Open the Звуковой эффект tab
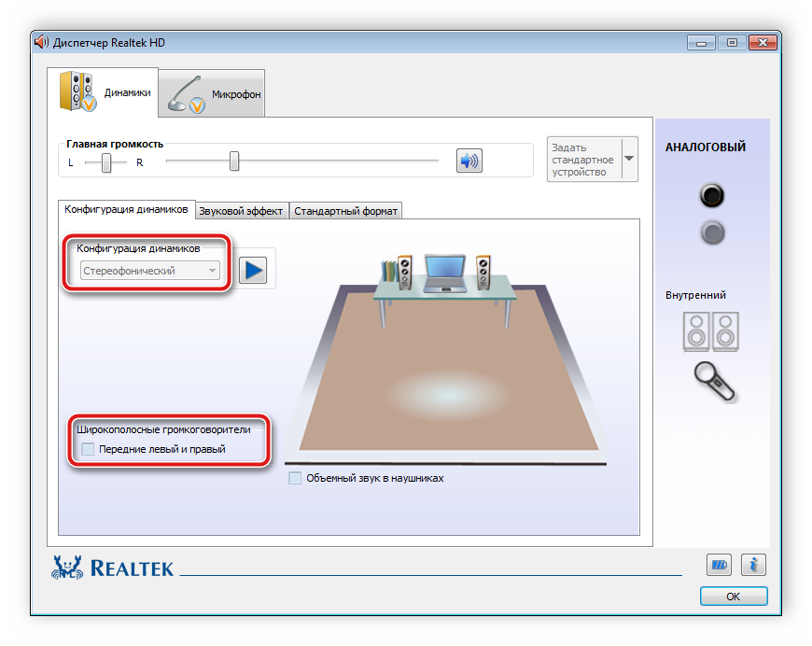This screenshot has height=646, width=812. [242, 211]
